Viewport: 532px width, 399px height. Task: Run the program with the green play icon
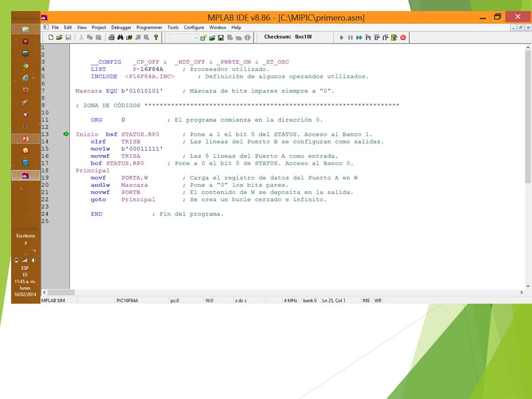coord(342,38)
